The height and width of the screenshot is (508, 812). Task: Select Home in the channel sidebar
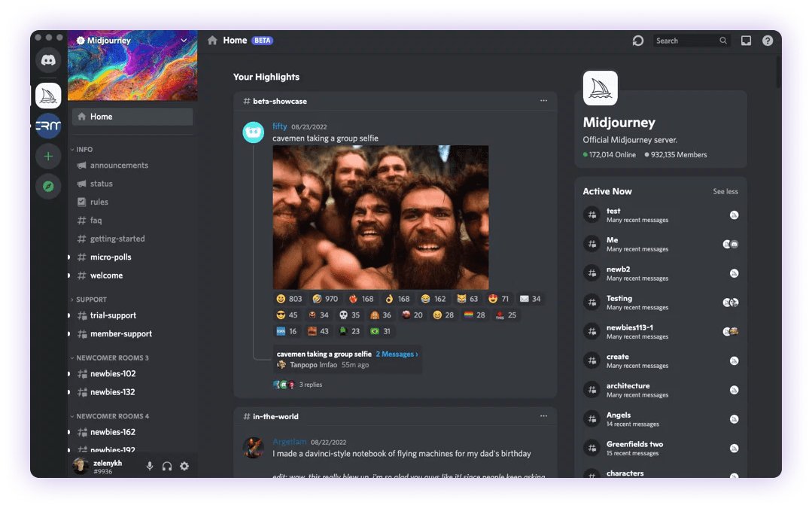coord(132,117)
